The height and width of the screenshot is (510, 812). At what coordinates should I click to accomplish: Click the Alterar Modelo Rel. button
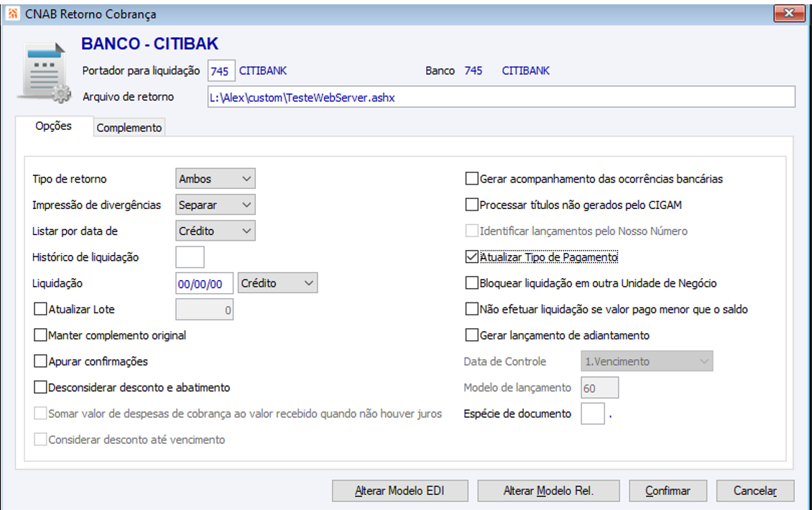pos(548,491)
